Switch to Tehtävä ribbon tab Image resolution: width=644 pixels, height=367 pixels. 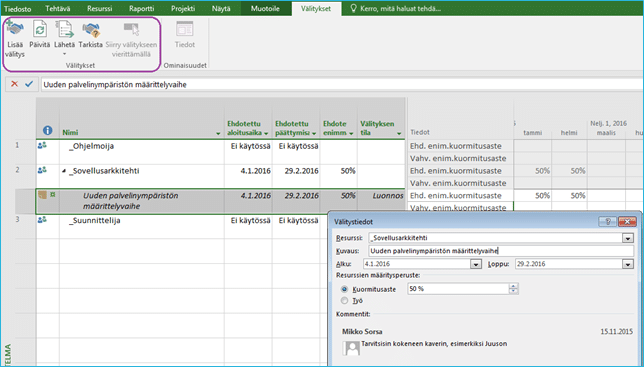pos(58,9)
